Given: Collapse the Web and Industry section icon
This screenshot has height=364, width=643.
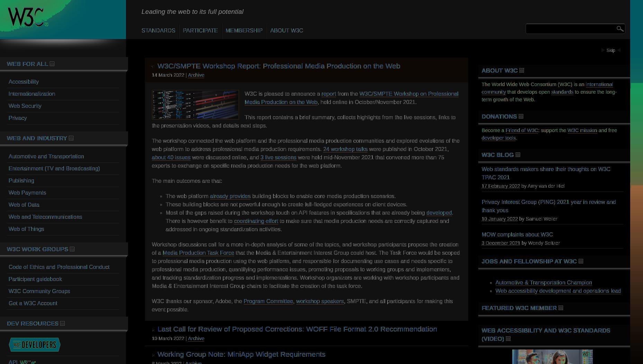Looking at the screenshot, I should tap(71, 138).
